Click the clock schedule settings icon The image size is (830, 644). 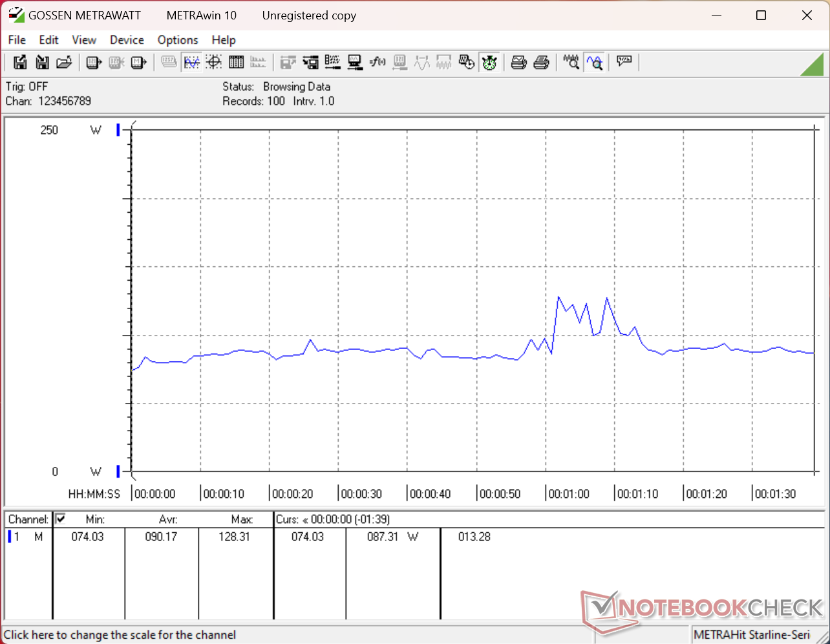[x=466, y=63]
